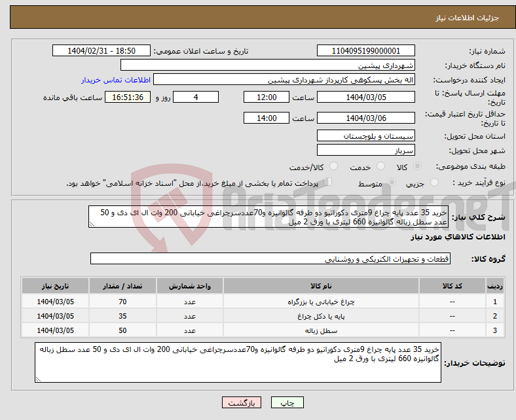
Task: Click the واحد شمارش column header
Action: click(189, 286)
